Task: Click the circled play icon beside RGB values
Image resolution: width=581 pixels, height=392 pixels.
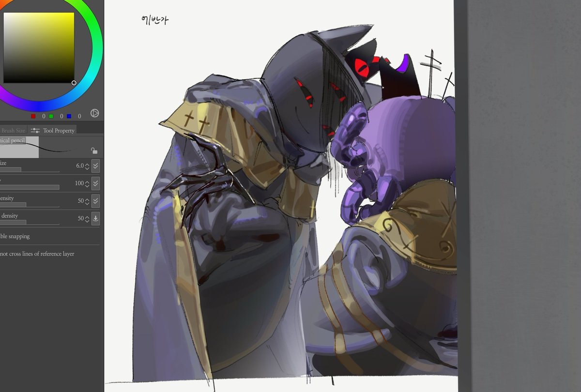Action: [95, 114]
